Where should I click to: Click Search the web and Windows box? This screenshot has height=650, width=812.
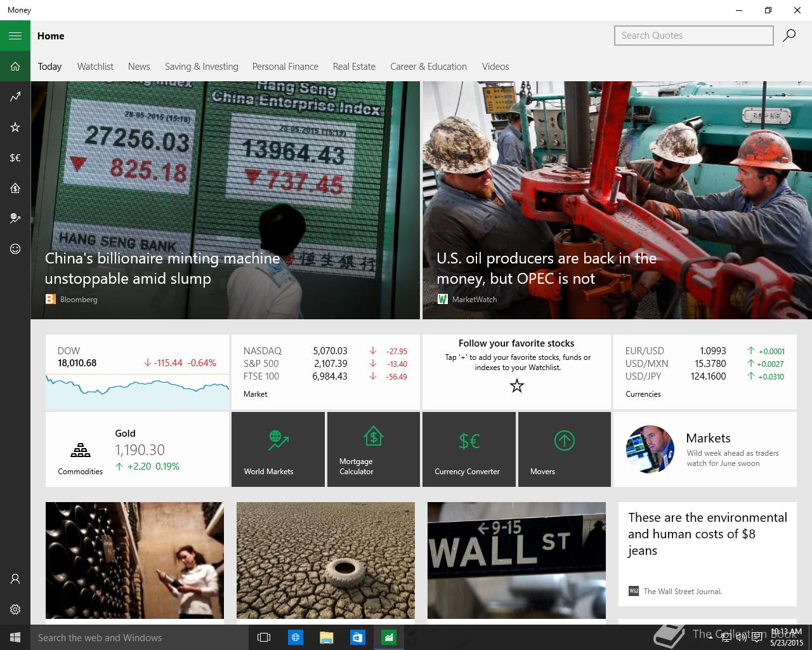(139, 637)
